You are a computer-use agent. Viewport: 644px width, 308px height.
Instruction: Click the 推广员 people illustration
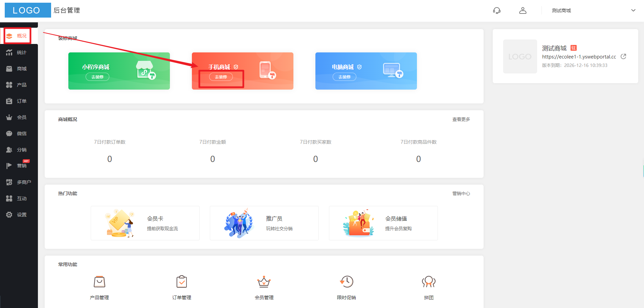tap(239, 223)
